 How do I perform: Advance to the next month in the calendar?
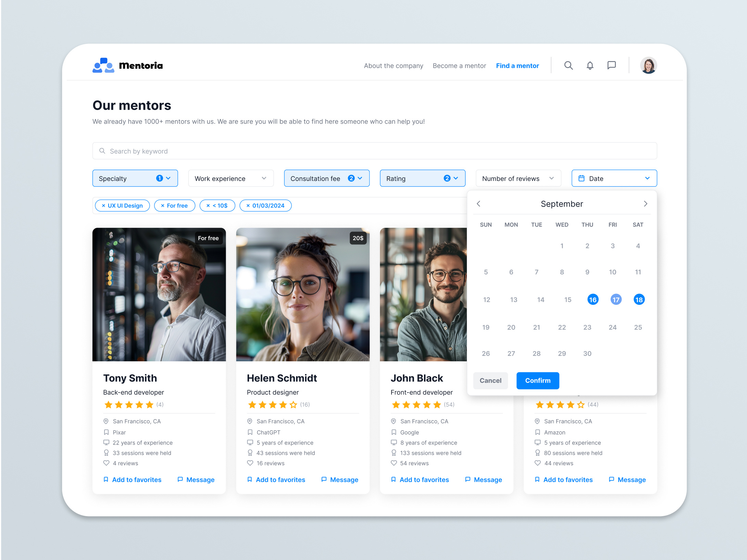(x=645, y=203)
